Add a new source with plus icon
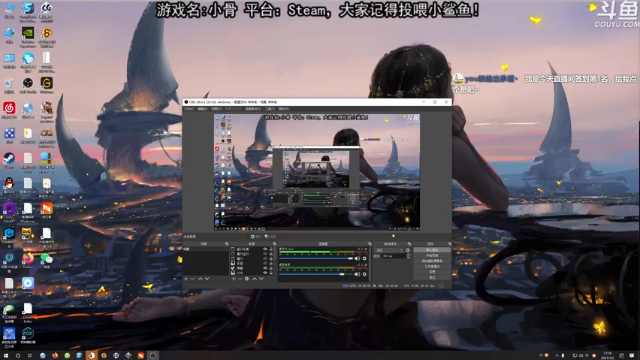 pos(233,279)
